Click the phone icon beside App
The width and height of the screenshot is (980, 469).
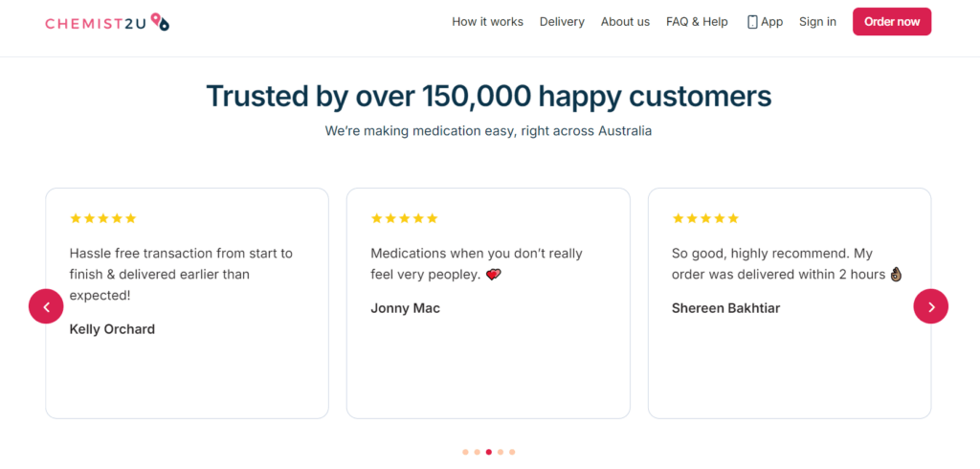752,22
